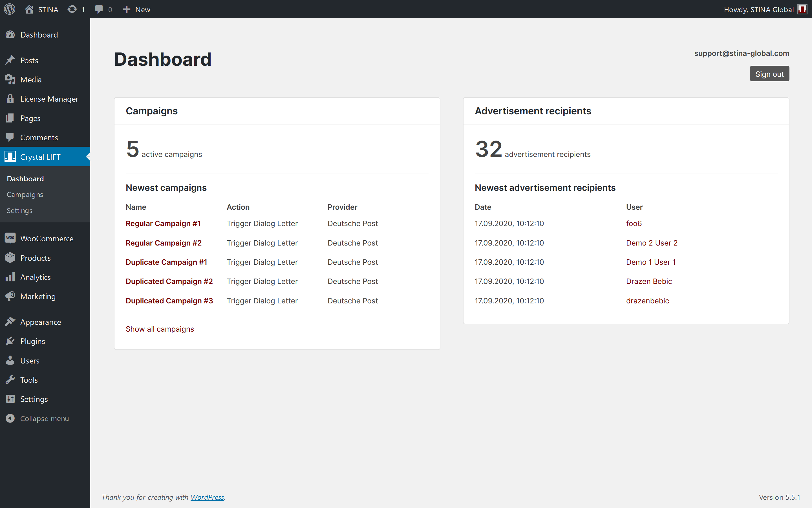
Task: Open Regular Campaign #2
Action: click(x=164, y=243)
